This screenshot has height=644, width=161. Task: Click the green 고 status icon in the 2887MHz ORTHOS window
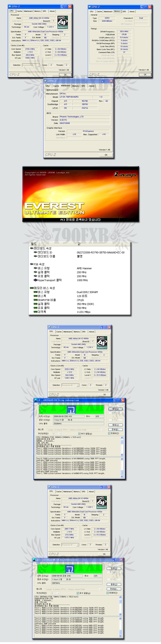70,569
